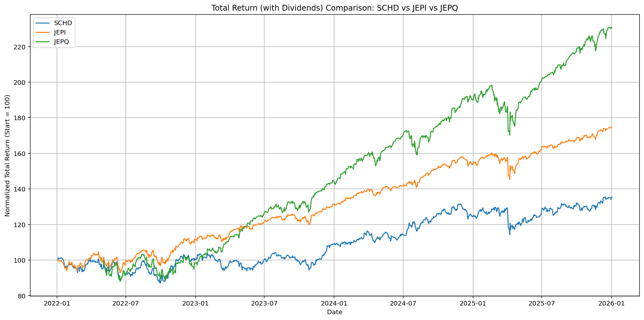Click the 2025-07 x-axis tick label

pos(542,303)
